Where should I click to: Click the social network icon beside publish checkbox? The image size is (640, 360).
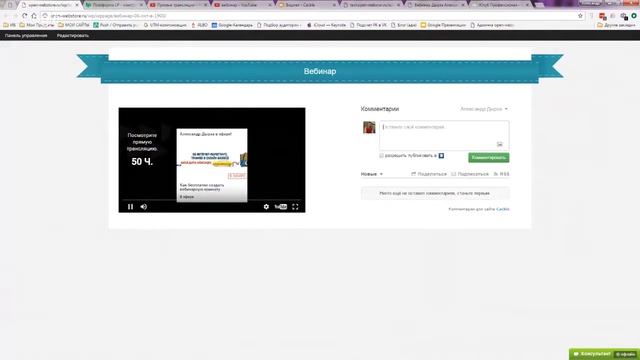pyautogui.click(x=441, y=156)
